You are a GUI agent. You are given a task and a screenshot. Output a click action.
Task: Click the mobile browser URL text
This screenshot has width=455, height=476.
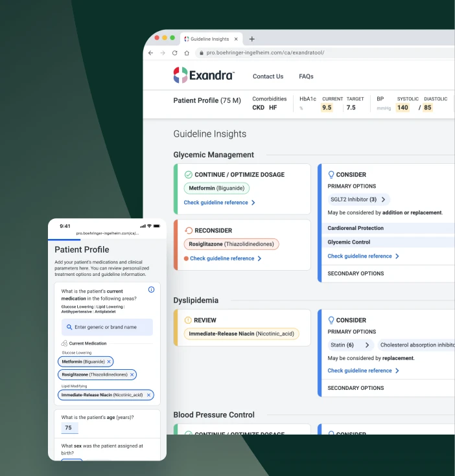click(107, 233)
